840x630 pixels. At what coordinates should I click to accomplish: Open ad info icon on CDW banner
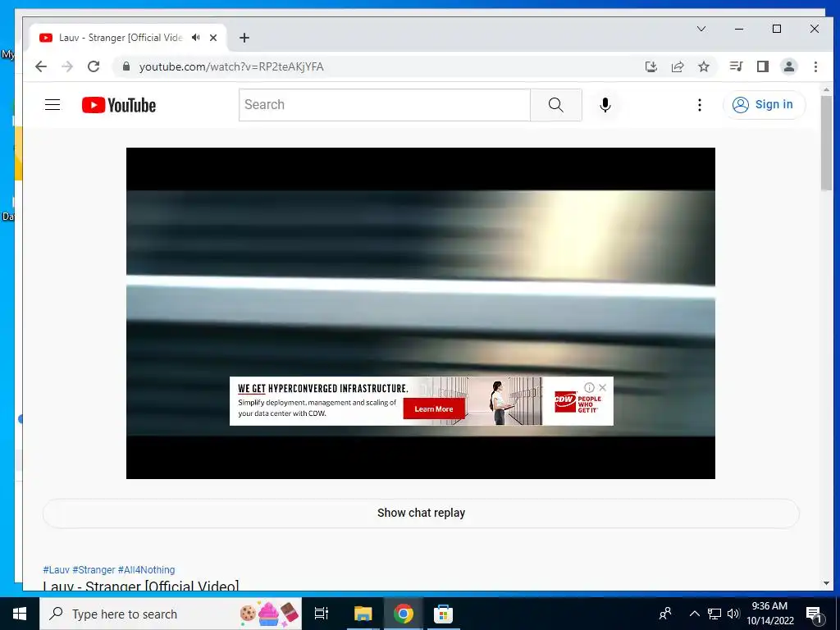(x=589, y=387)
